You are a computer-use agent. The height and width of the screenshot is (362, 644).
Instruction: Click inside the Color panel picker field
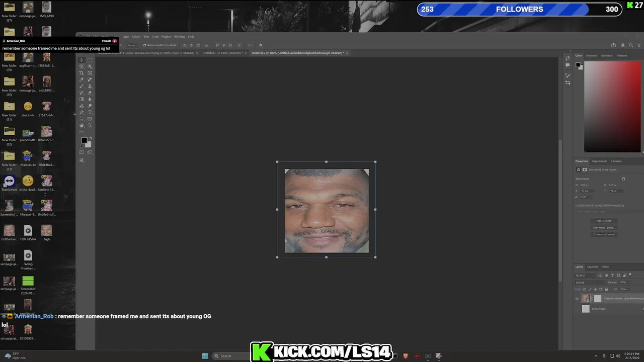612,106
